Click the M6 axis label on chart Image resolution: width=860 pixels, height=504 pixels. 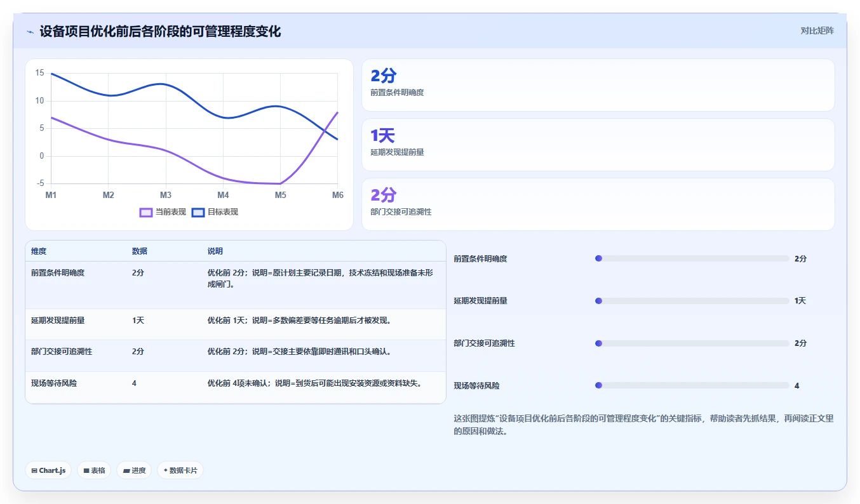(337, 195)
